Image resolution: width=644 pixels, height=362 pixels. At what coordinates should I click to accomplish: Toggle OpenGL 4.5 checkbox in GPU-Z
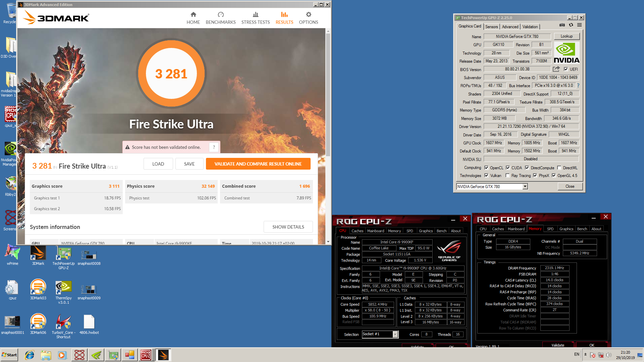click(554, 176)
